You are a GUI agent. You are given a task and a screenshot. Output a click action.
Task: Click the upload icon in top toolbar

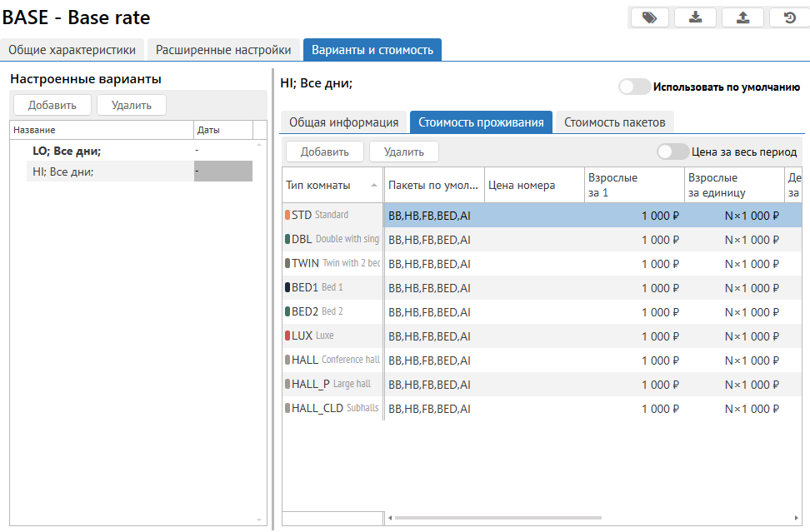click(742, 17)
